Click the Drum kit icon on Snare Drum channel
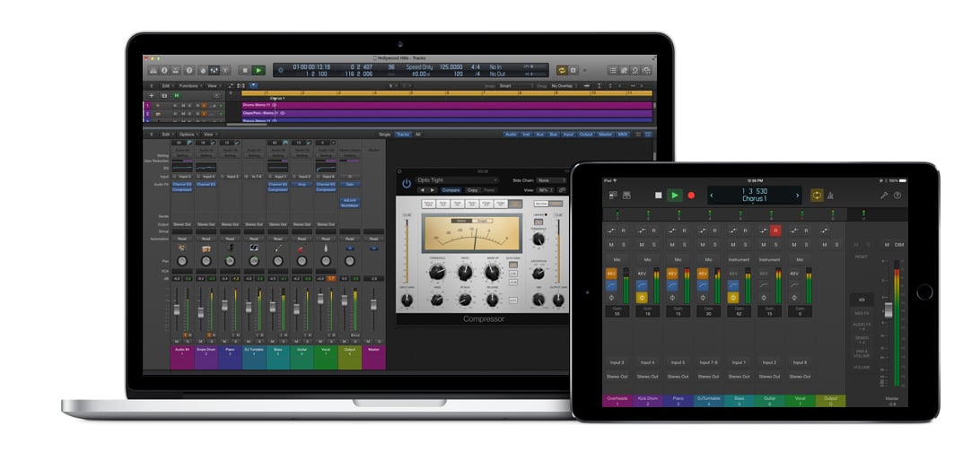The image size is (980, 452). click(x=206, y=248)
